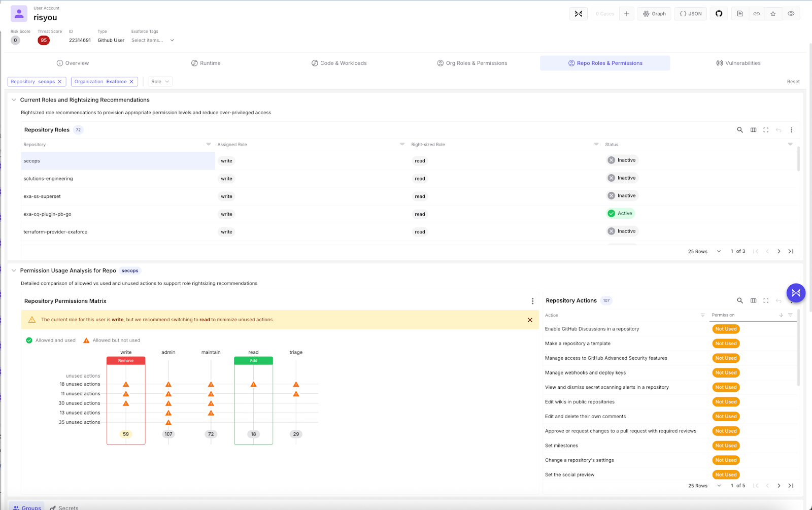This screenshot has width=812, height=510.
Task: Filter the Right-sized Role column
Action: click(x=596, y=145)
